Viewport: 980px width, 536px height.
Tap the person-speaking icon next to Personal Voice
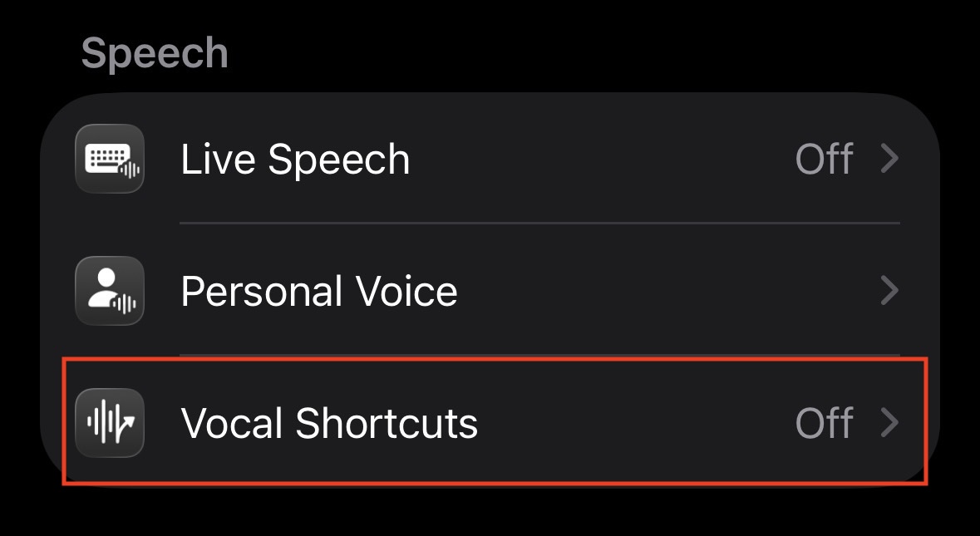(x=109, y=291)
